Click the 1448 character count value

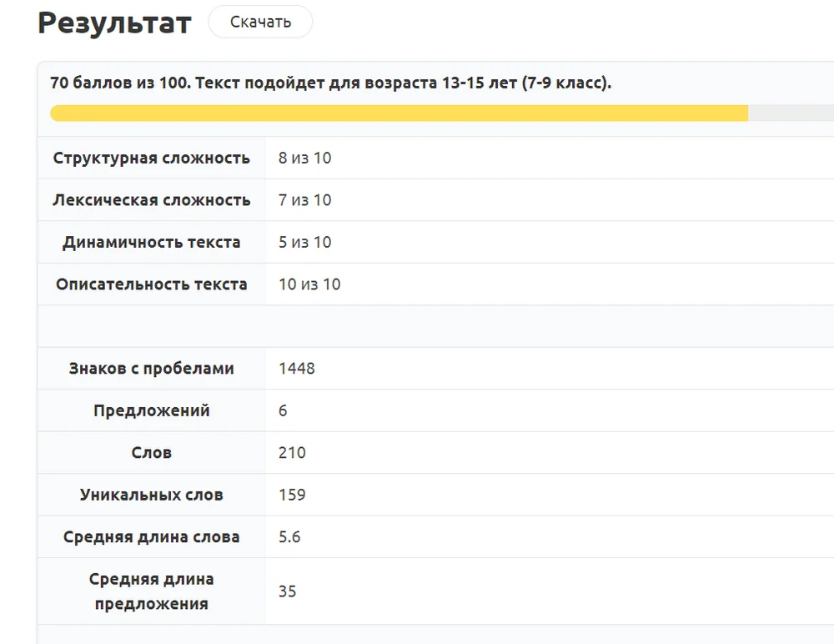click(x=296, y=369)
